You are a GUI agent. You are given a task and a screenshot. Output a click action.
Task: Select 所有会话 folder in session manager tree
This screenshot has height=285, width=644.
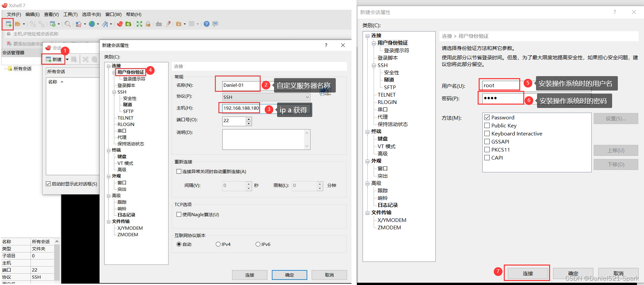point(22,68)
